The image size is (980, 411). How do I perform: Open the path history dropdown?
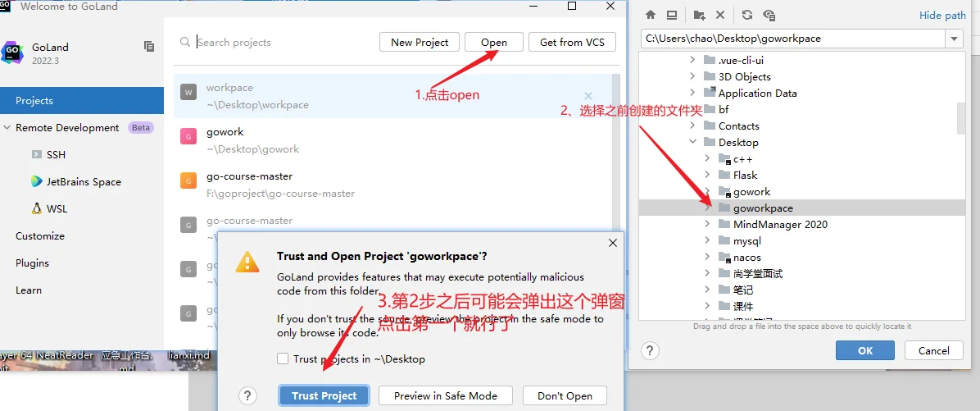click(954, 39)
